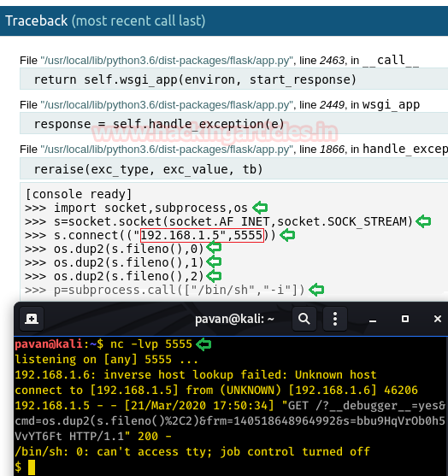Click the 'os.dup2(s.fileno(),0)' console line

pos(115,249)
